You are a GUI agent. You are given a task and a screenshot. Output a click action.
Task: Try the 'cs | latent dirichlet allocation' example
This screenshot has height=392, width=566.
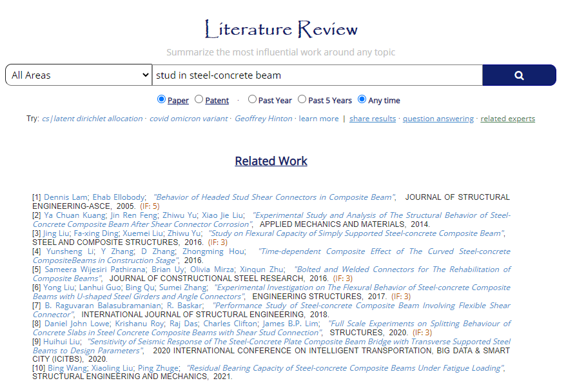(92, 119)
